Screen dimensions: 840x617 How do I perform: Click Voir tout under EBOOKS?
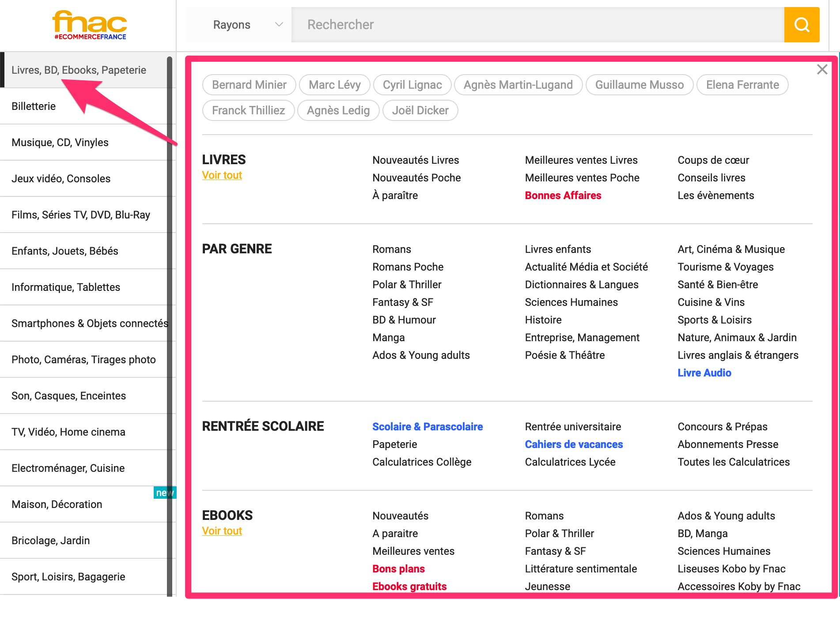coord(222,531)
